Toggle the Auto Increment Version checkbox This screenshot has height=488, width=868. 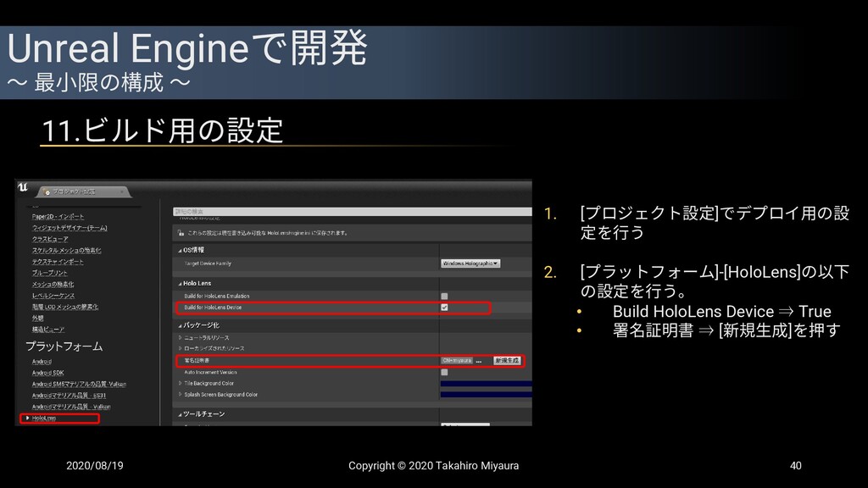[x=444, y=373]
